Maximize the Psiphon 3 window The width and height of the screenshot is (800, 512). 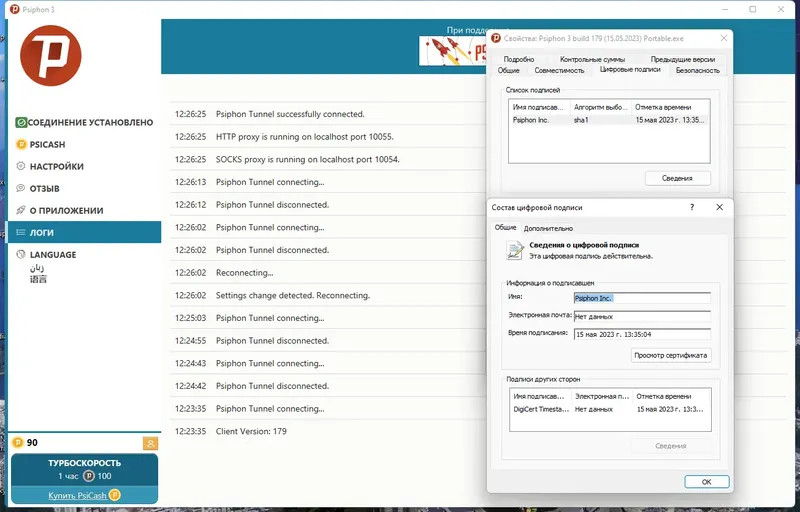pos(753,9)
